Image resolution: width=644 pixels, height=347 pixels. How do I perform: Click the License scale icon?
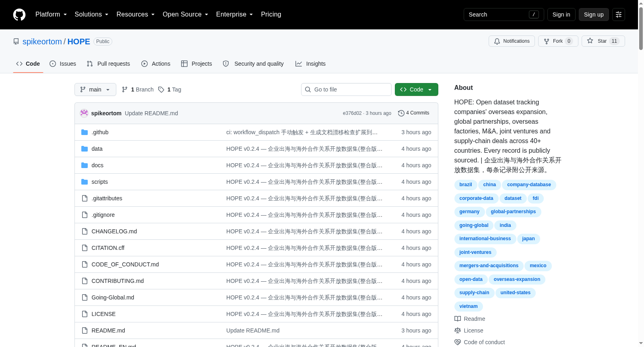pyautogui.click(x=458, y=330)
